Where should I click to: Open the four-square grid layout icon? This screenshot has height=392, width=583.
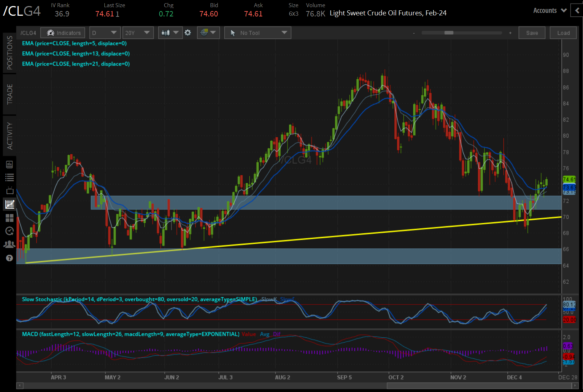pos(10,218)
